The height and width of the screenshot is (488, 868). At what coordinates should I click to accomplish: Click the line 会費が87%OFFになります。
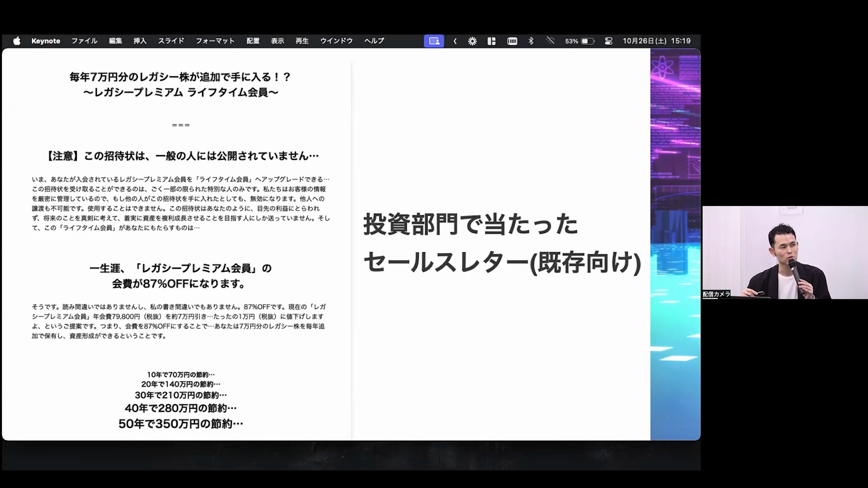[180, 284]
